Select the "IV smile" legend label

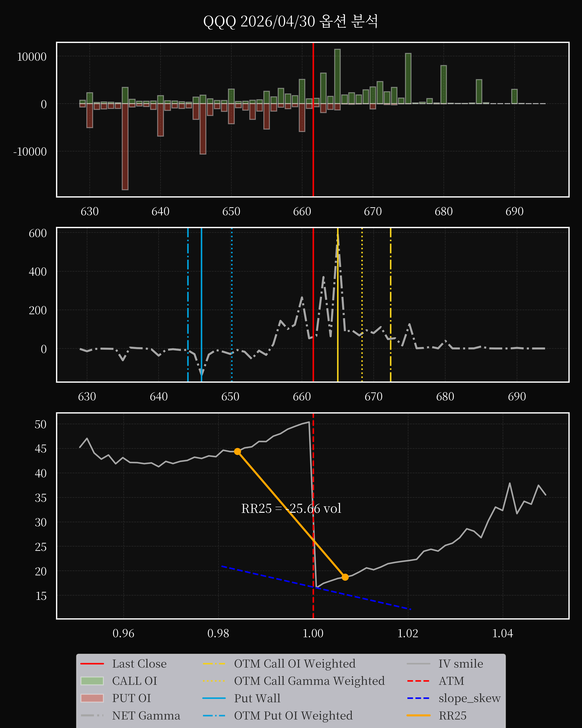[461, 663]
